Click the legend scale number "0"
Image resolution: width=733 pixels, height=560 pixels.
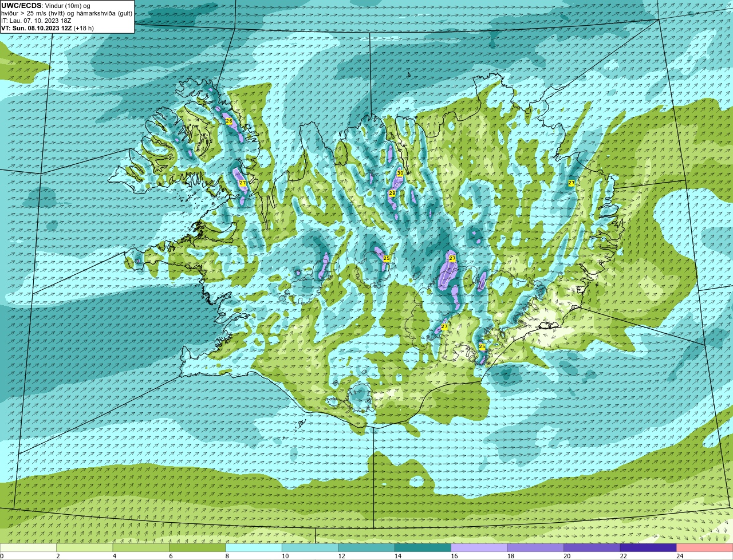tap(2, 556)
